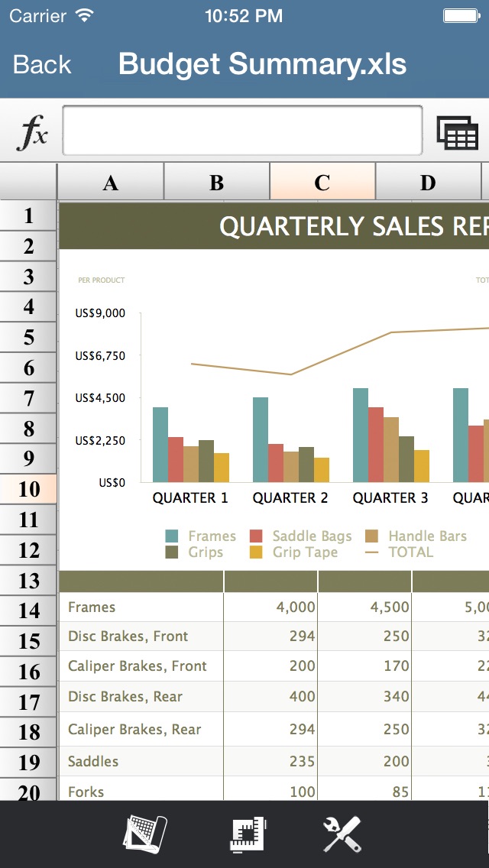Image resolution: width=489 pixels, height=868 pixels.
Task: Click the teal color swatch in chart legend
Action: pos(173,536)
